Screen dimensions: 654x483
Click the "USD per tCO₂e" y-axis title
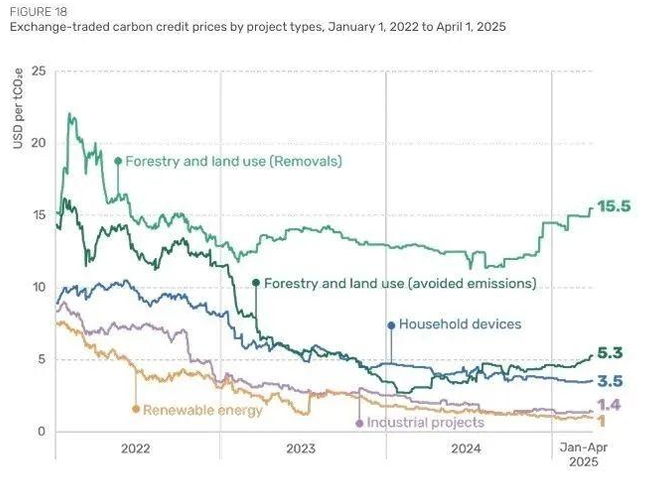tap(18, 110)
